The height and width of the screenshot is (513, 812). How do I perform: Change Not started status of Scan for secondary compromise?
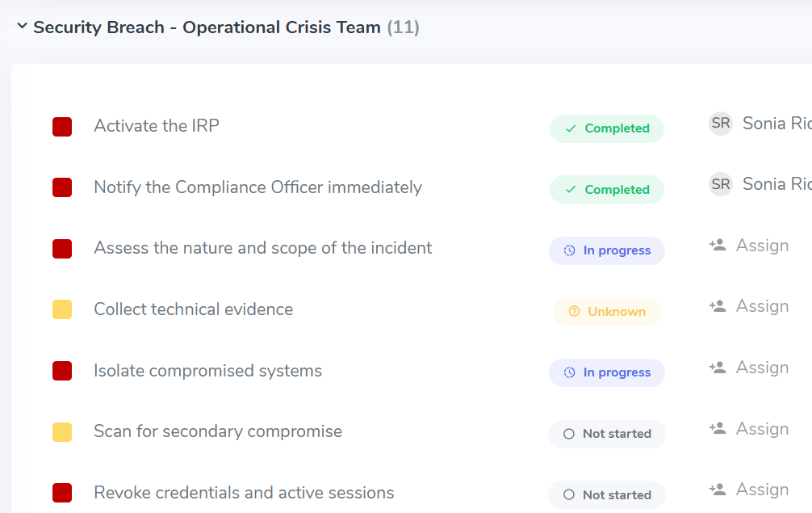(607, 434)
